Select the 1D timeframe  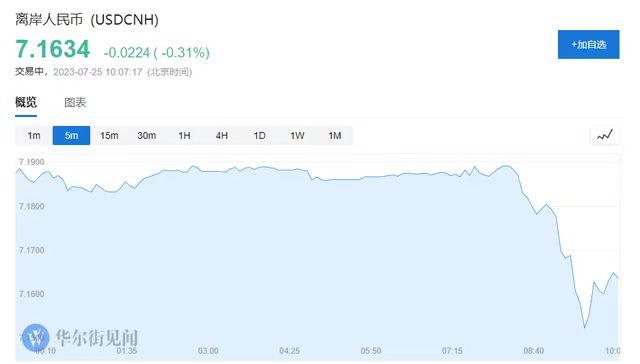point(259,135)
